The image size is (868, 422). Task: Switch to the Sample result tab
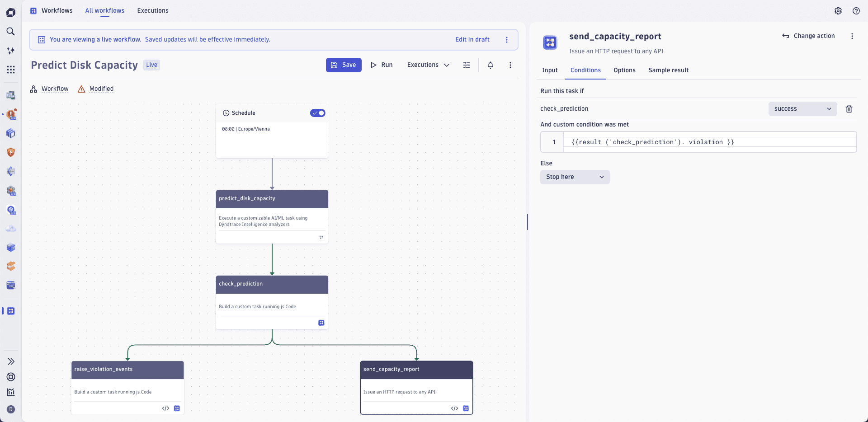pyautogui.click(x=669, y=70)
